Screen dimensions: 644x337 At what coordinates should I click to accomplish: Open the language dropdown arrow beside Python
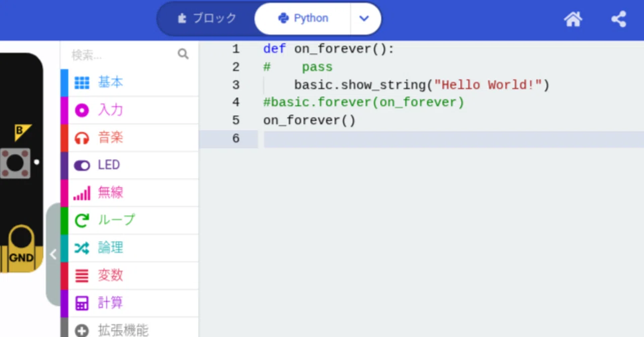pyautogui.click(x=365, y=19)
